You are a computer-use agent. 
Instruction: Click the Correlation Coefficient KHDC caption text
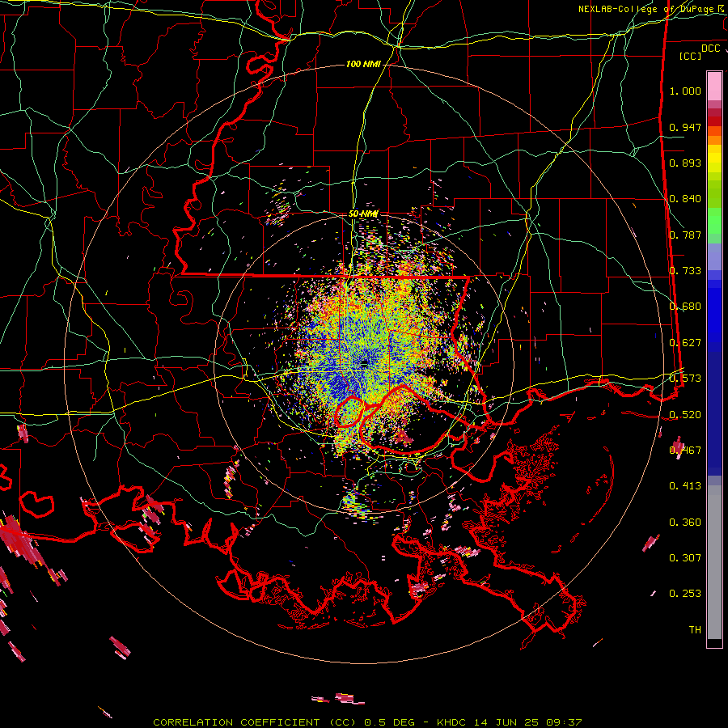click(367, 722)
